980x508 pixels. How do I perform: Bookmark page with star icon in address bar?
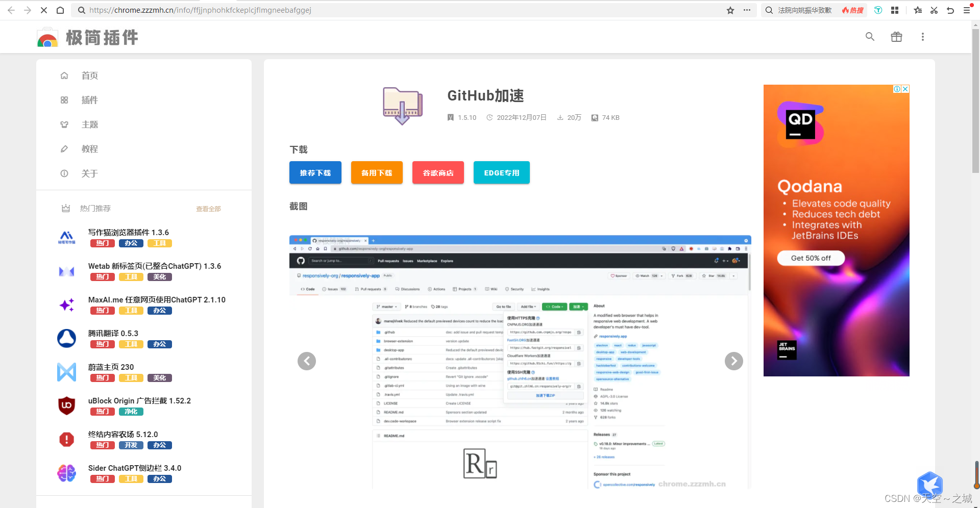coord(730,10)
